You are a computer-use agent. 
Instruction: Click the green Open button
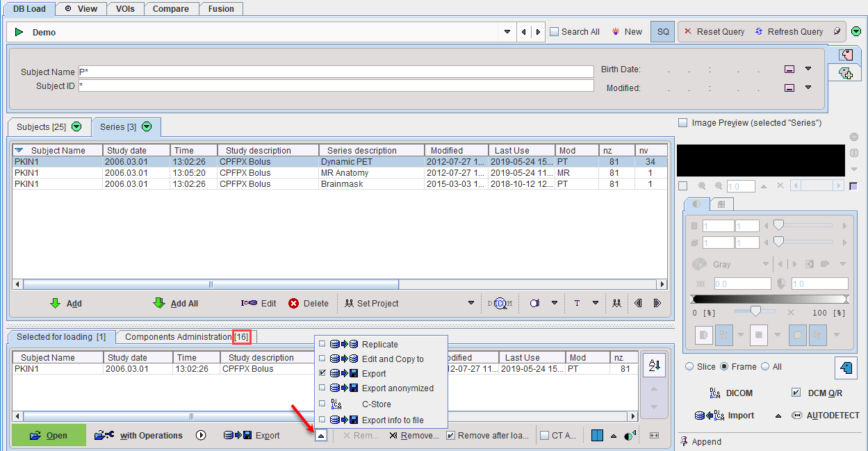tap(49, 436)
